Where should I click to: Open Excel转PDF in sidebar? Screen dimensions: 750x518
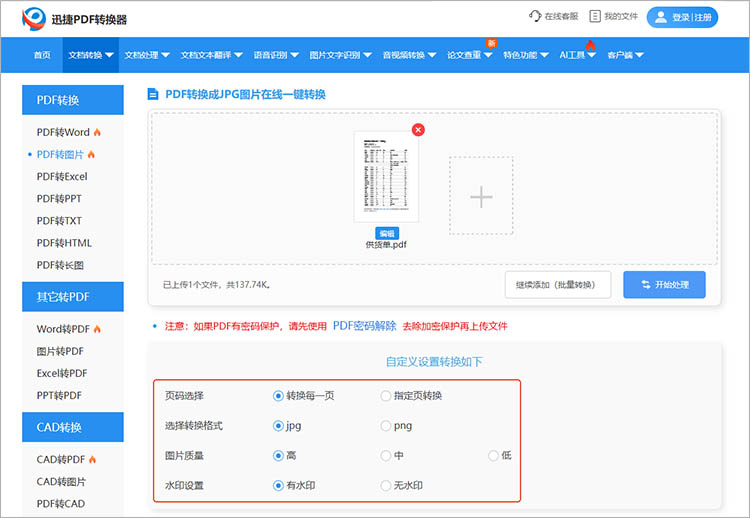pyautogui.click(x=62, y=373)
